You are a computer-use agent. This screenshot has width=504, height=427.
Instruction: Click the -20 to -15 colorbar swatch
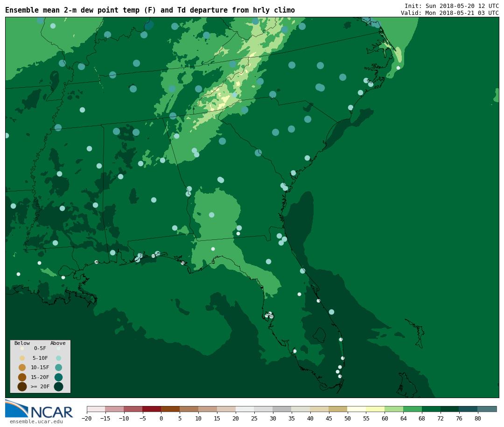[x=96, y=409]
